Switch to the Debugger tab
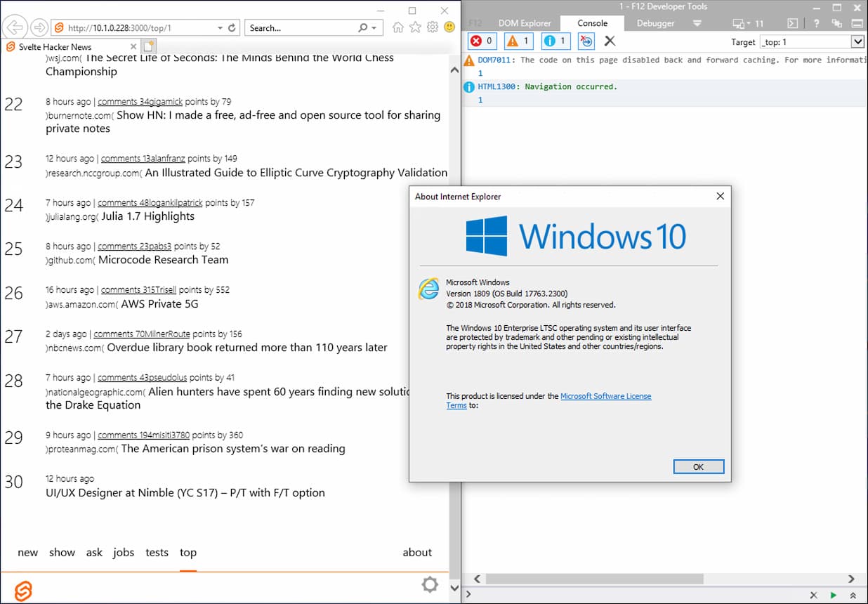Screen dimensions: 868x604 [x=655, y=23]
